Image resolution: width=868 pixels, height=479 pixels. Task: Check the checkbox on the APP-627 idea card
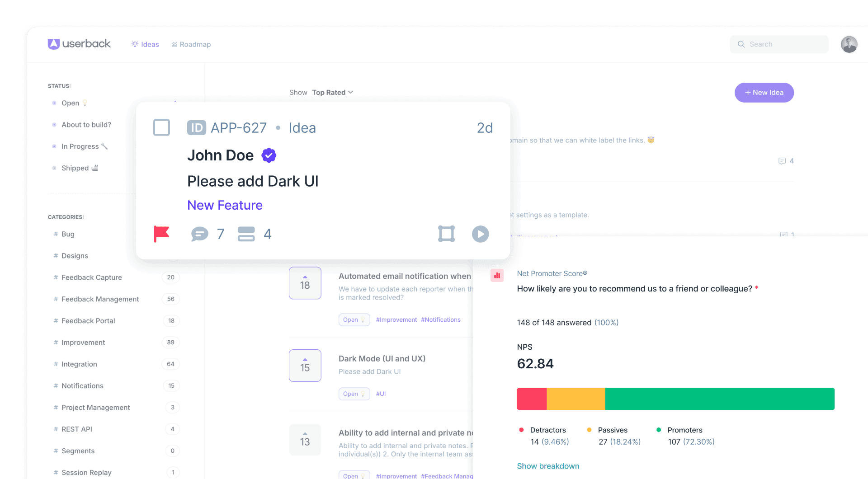point(161,127)
